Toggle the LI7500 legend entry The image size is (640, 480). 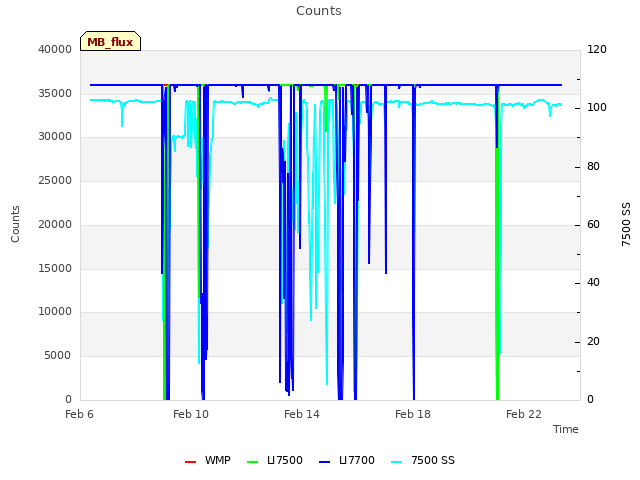pos(275,460)
